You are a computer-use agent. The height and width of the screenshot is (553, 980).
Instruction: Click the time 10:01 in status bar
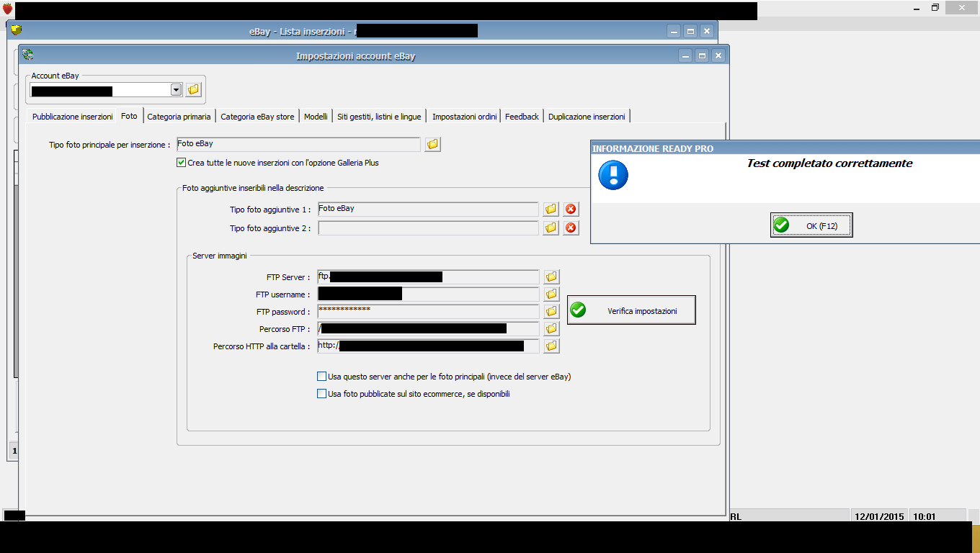click(x=924, y=516)
